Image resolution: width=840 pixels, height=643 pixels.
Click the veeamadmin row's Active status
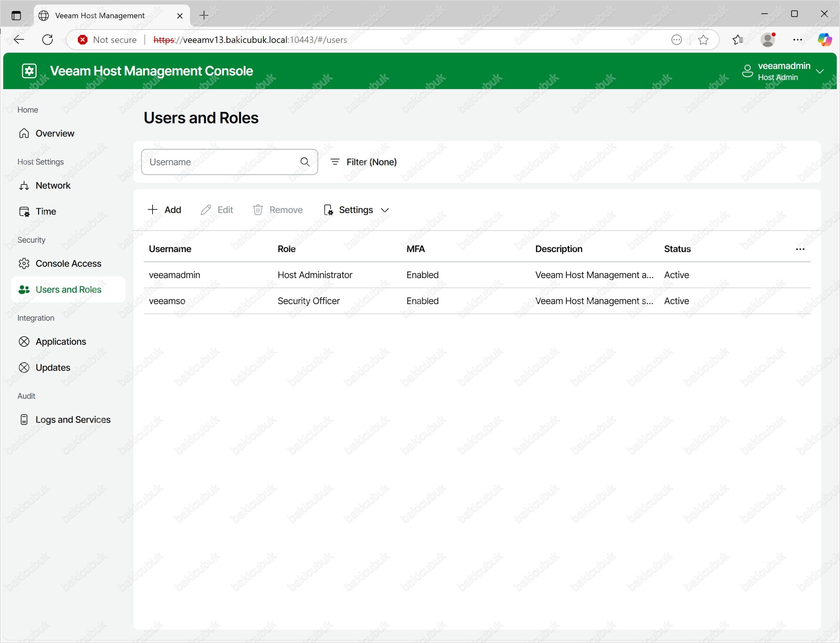pos(677,275)
